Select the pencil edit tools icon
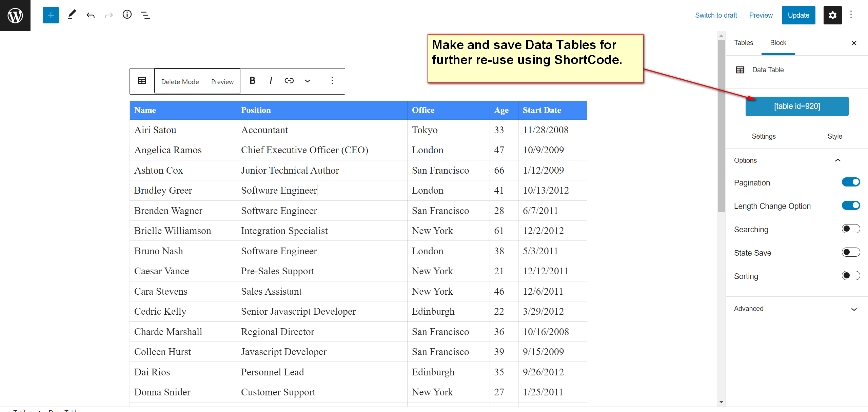The image size is (868, 412). tap(72, 15)
